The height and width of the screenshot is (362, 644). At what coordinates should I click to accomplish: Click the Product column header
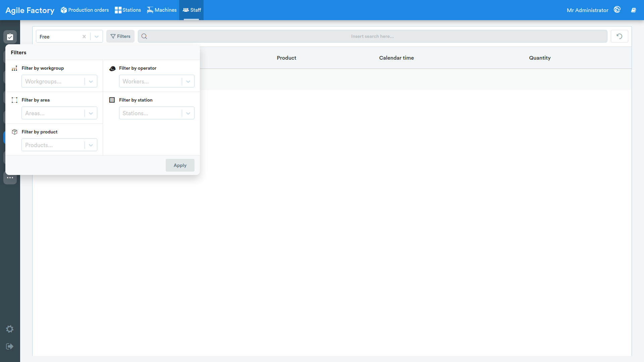pyautogui.click(x=286, y=58)
